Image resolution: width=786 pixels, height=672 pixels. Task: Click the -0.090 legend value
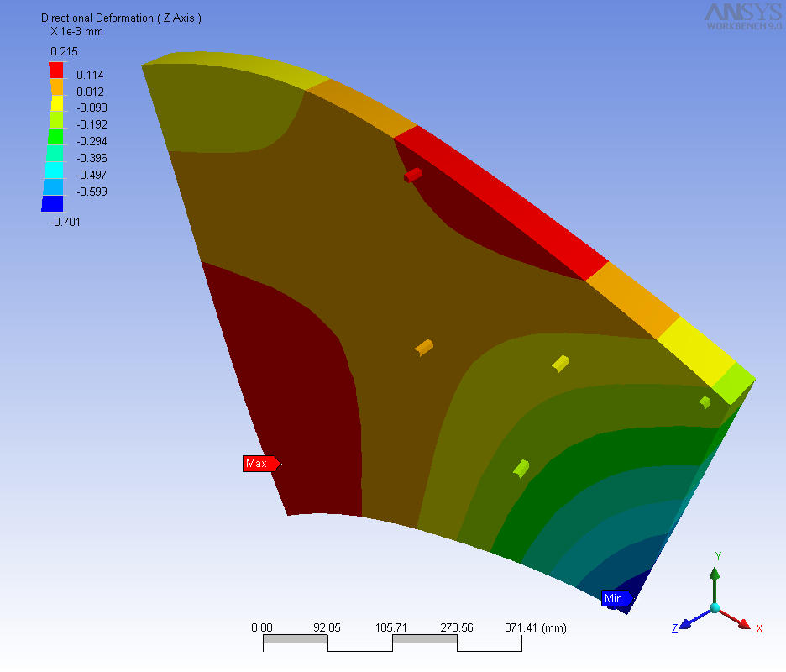pyautogui.click(x=92, y=108)
